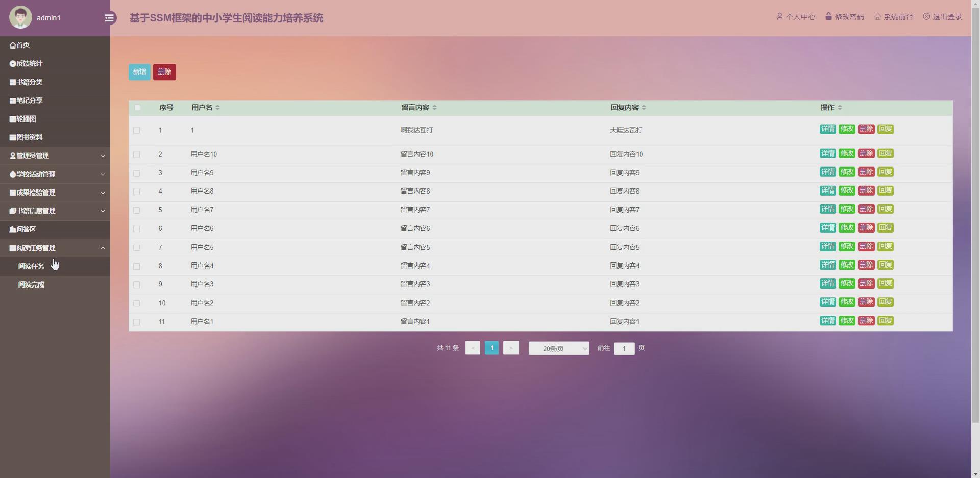Check the checkbox for row 用户名7
Viewport: 980px width, 478px height.
[x=136, y=210]
